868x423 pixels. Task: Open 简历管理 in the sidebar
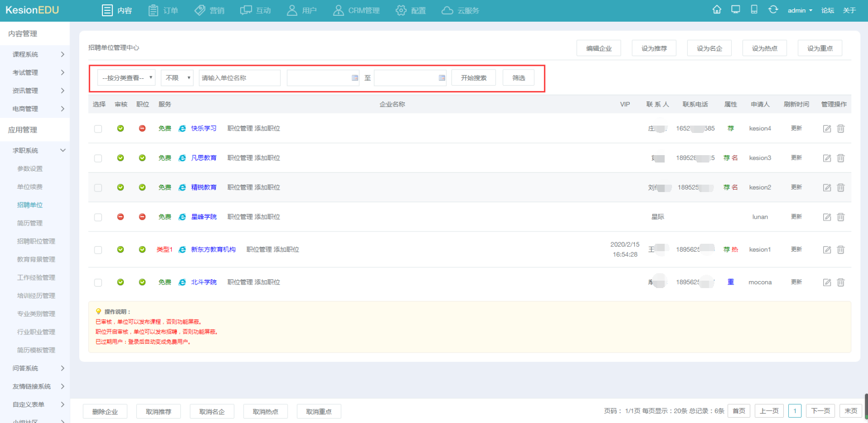tap(30, 223)
